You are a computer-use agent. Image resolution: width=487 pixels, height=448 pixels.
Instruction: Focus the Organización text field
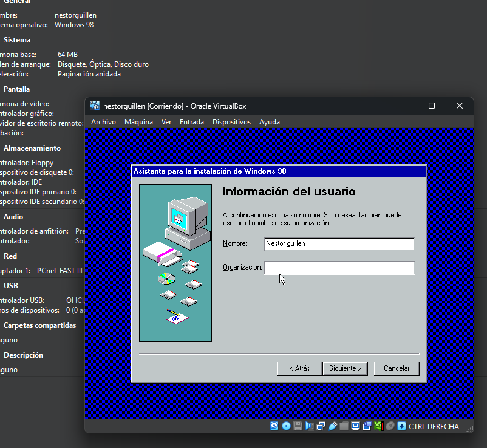tap(339, 268)
